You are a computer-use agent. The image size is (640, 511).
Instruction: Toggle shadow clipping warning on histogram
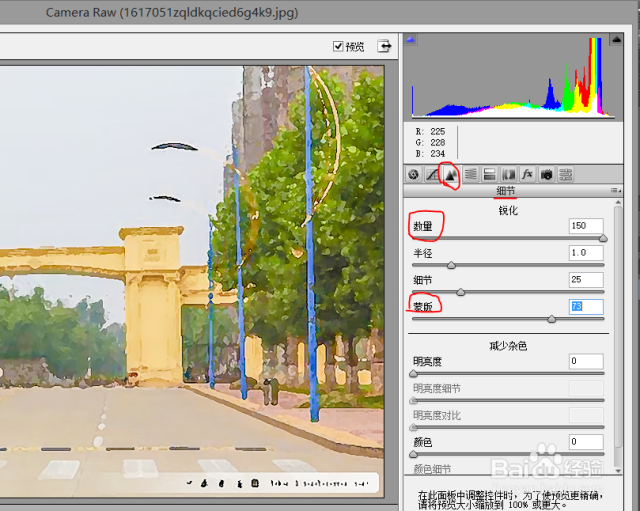point(410,40)
